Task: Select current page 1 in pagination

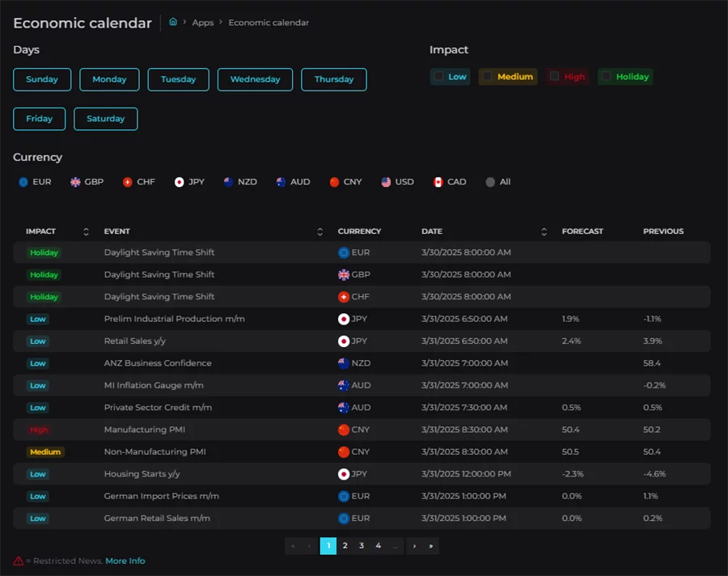Action: (328, 546)
